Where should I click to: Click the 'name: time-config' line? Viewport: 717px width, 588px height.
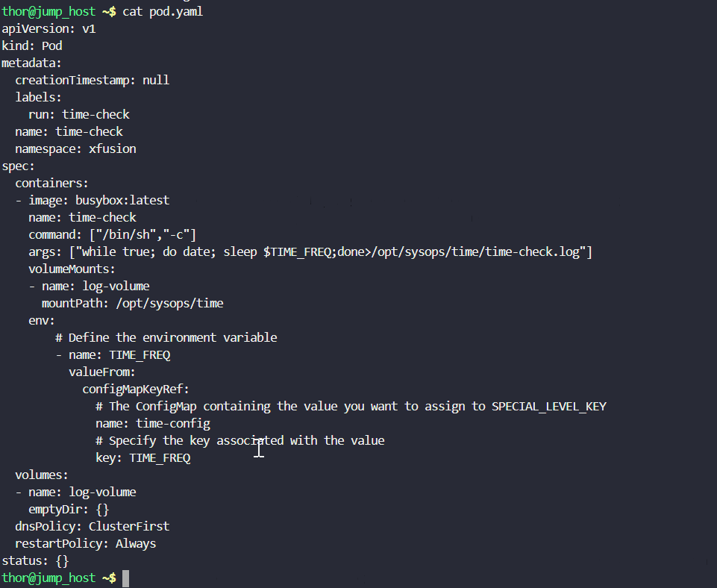point(152,423)
